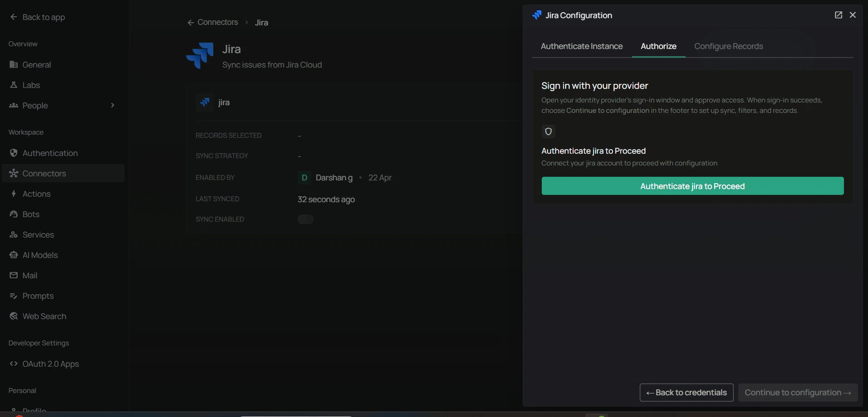Viewport: 868px width, 417px height.
Task: Toggle the Sync Enabled switch
Action: pyautogui.click(x=305, y=219)
